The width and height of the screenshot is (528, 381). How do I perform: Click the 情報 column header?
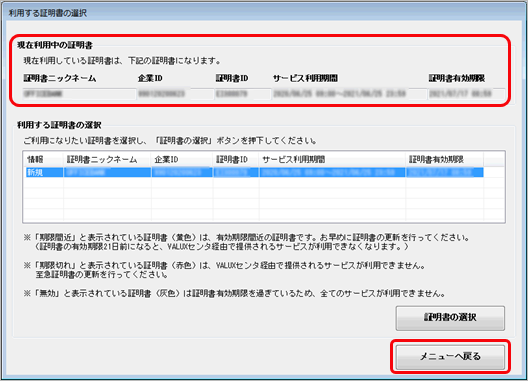click(x=43, y=159)
